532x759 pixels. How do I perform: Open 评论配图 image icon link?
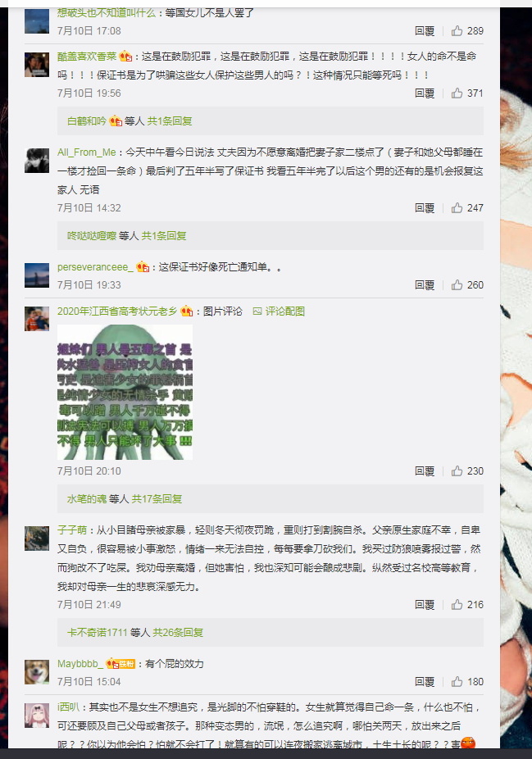coord(279,311)
